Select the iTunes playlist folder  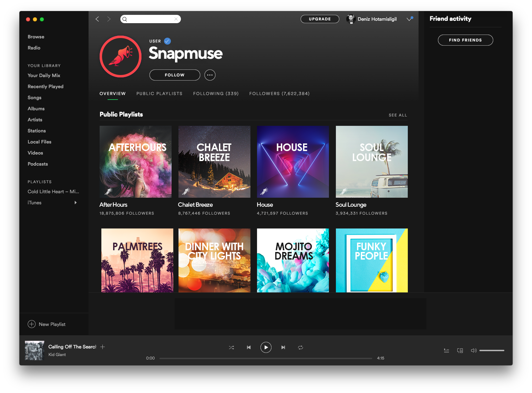coord(35,203)
